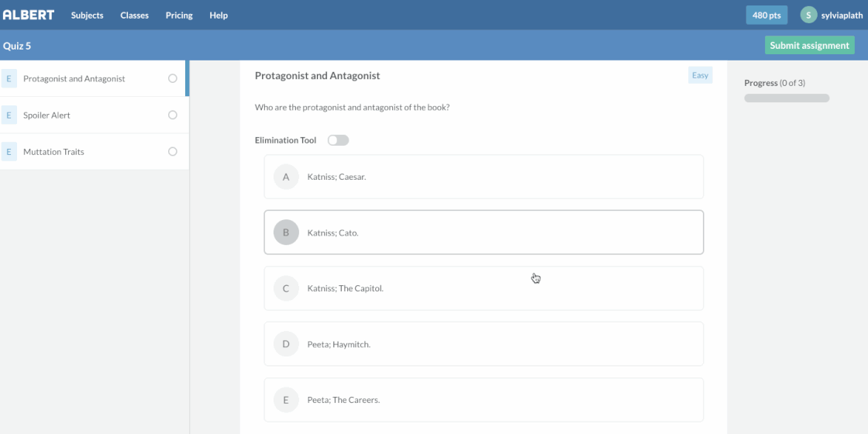Screen dimensions: 868x434
Task: Click the S user avatar icon
Action: coord(808,15)
